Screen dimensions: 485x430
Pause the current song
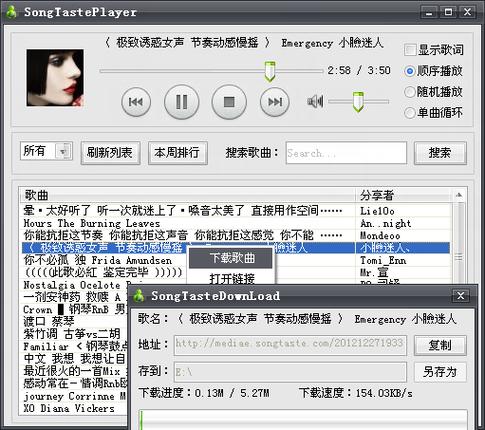click(182, 102)
